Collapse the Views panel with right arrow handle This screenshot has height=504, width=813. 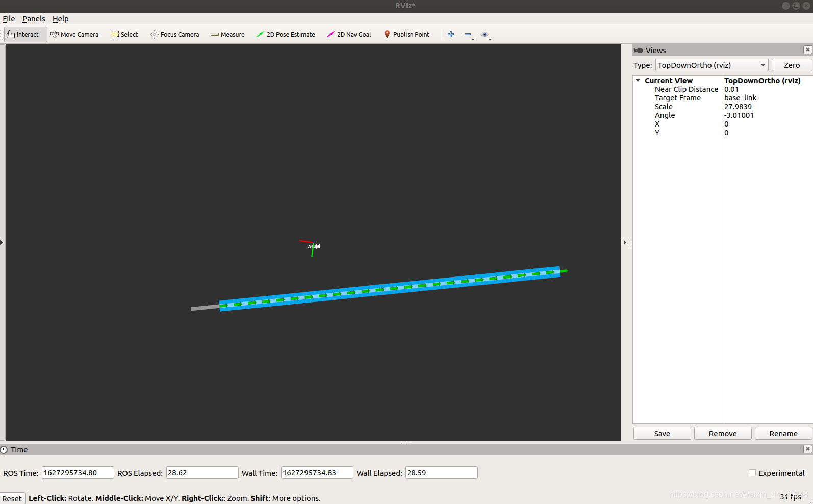pyautogui.click(x=625, y=243)
